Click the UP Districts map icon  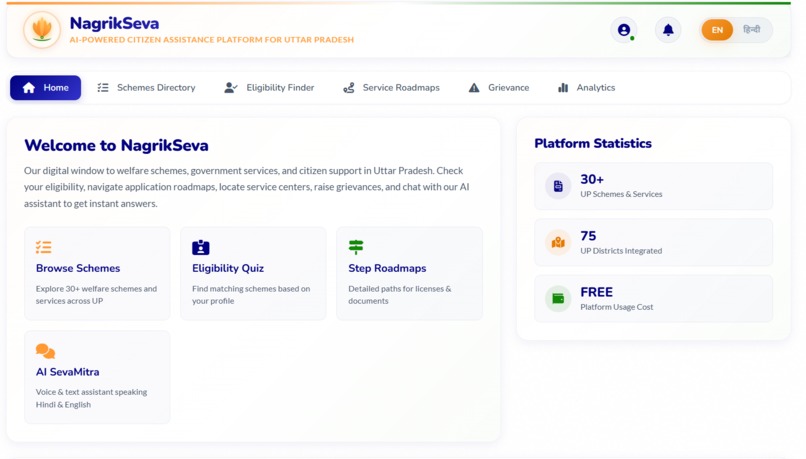tap(558, 242)
